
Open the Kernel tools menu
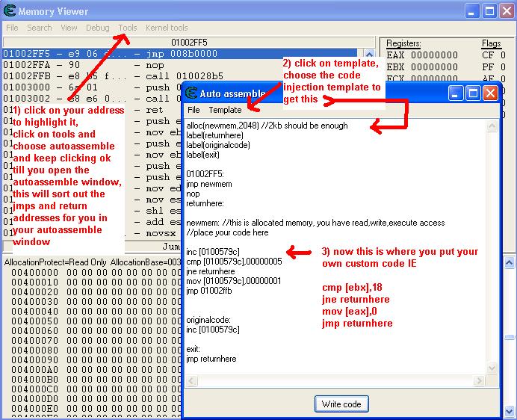tap(167, 28)
